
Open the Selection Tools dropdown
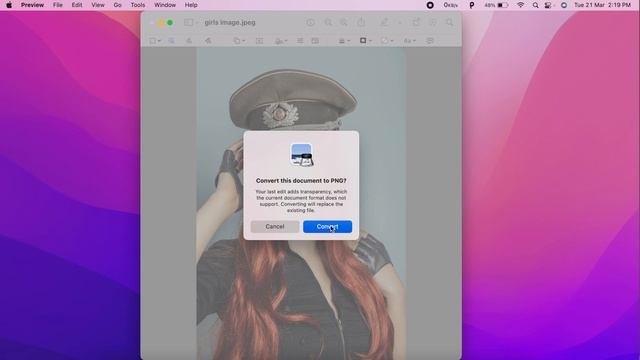coord(155,41)
